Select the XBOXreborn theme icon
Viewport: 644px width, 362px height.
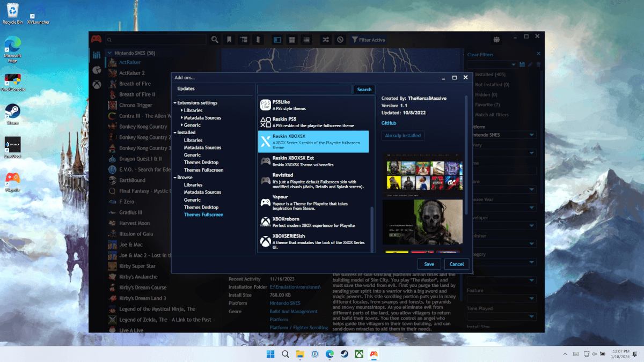click(x=265, y=221)
